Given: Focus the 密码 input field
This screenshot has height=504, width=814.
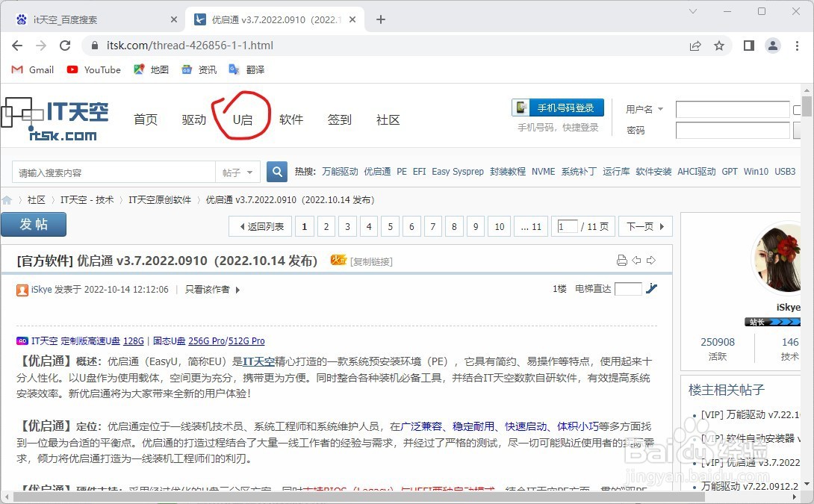Looking at the screenshot, I should point(733,130).
